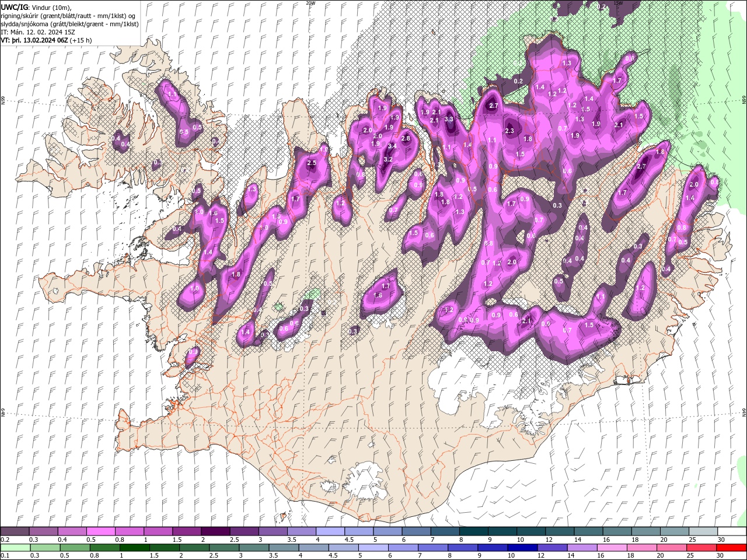Click upper legend swatch between 12 and 14

[x=559, y=531]
